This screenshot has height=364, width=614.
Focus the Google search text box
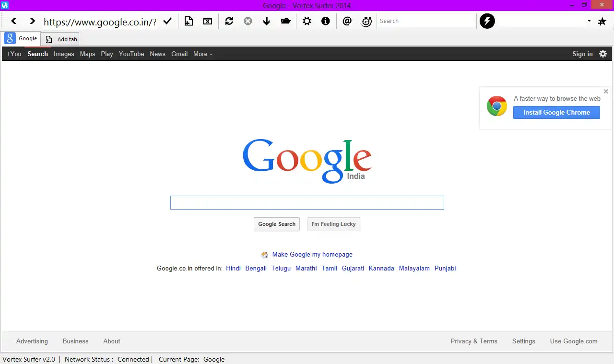pyautogui.click(x=307, y=202)
